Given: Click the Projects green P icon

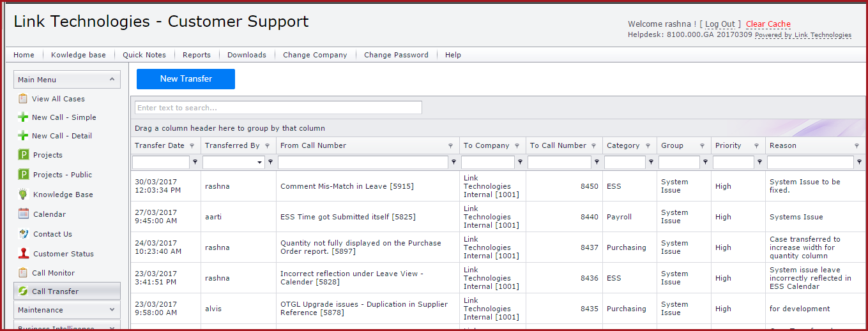Looking at the screenshot, I should pyautogui.click(x=23, y=155).
